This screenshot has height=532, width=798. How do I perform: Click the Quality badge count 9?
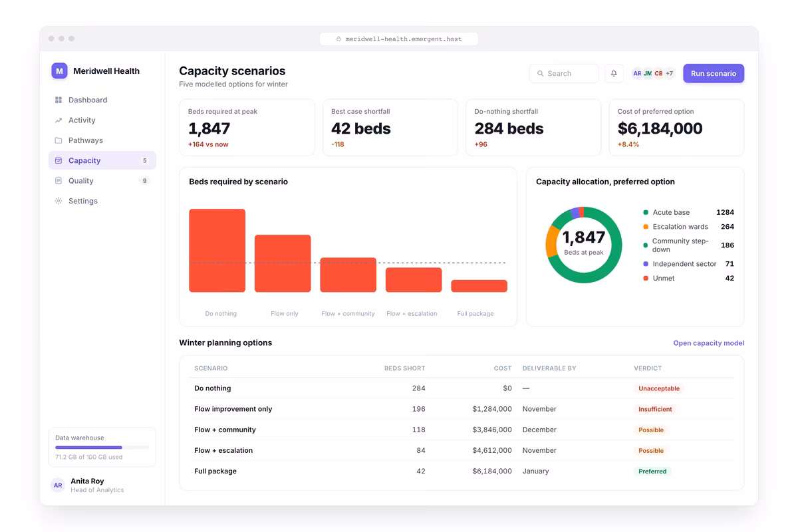tap(144, 181)
